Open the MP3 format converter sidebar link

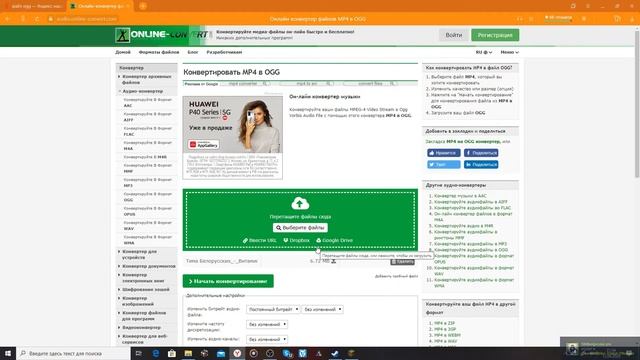(147, 182)
